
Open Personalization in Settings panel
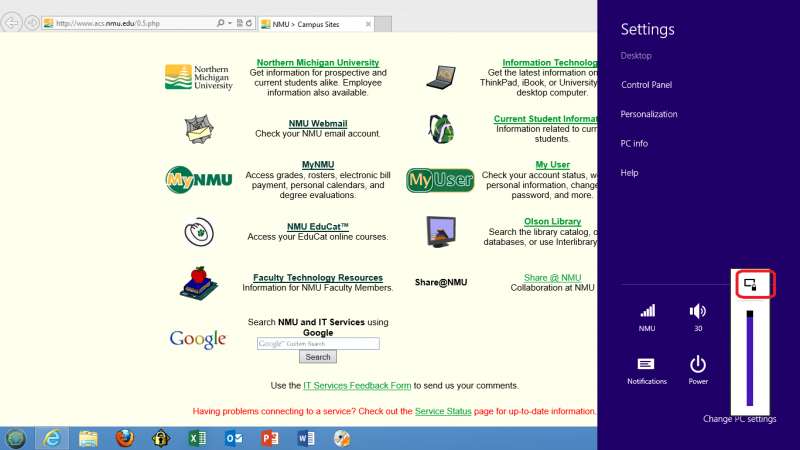click(x=649, y=114)
